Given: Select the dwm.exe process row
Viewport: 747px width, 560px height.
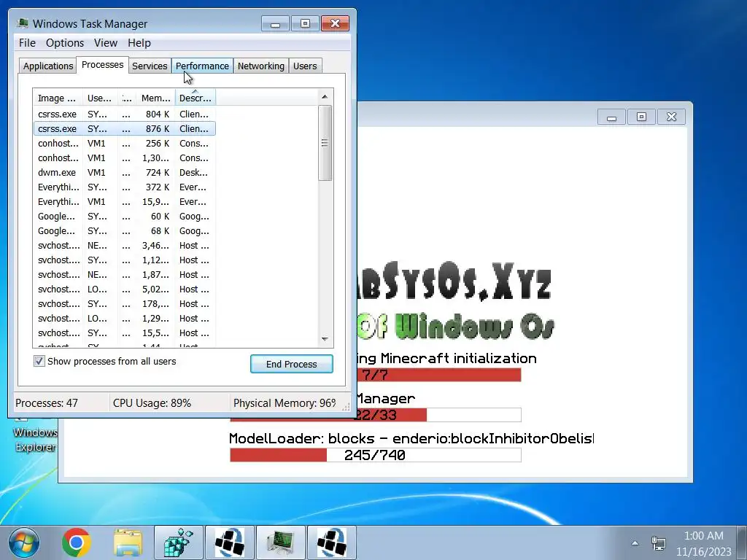Looking at the screenshot, I should pos(124,172).
